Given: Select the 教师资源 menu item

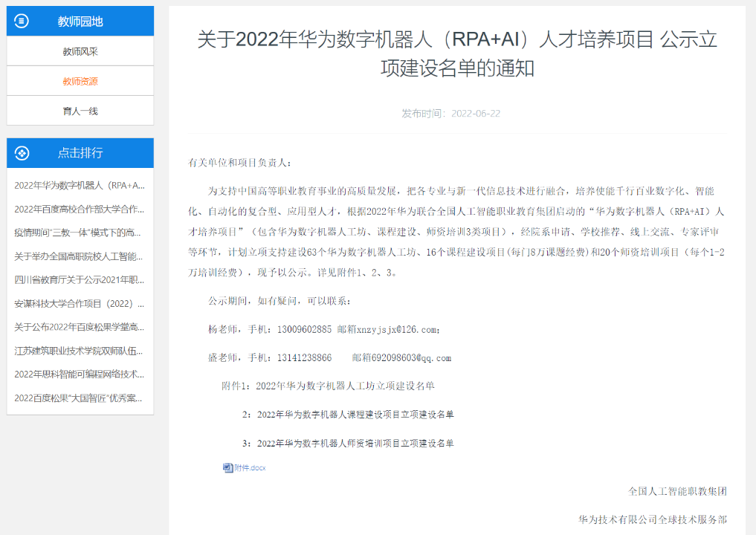Looking at the screenshot, I should (x=80, y=81).
